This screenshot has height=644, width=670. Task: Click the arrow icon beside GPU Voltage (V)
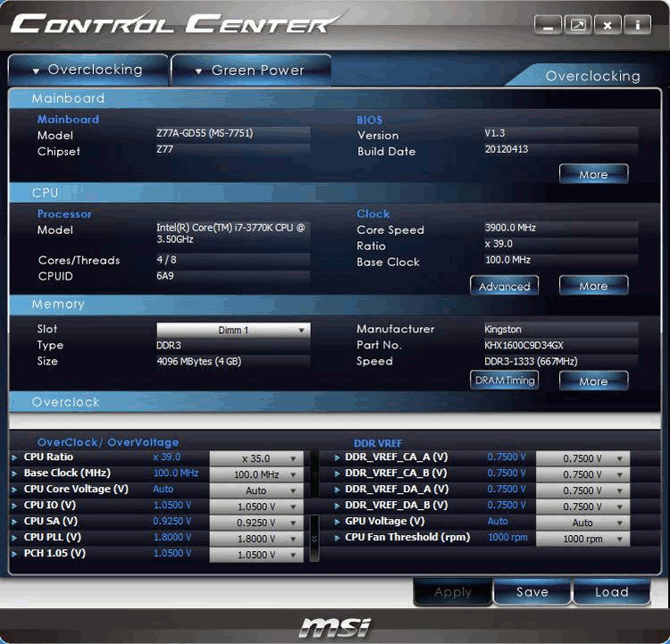point(337,522)
